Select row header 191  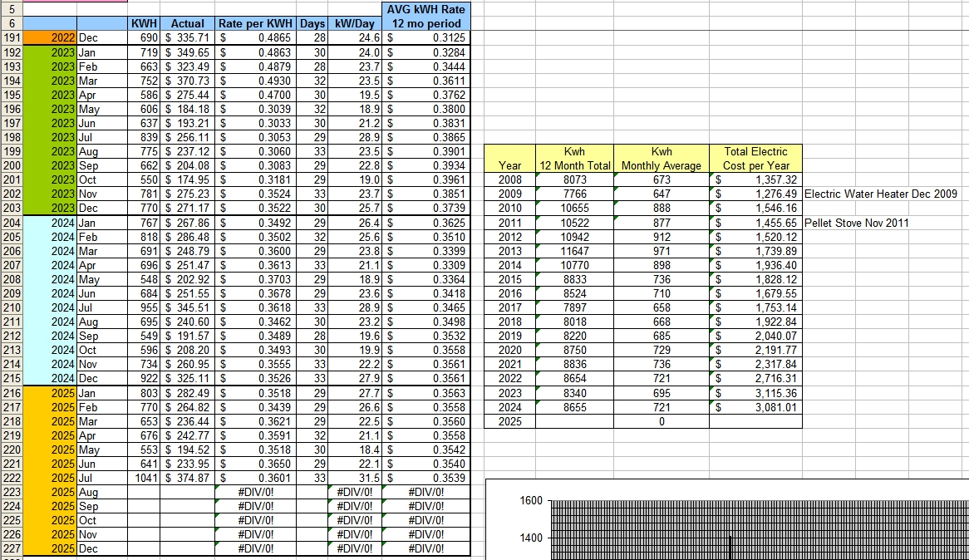(10, 38)
